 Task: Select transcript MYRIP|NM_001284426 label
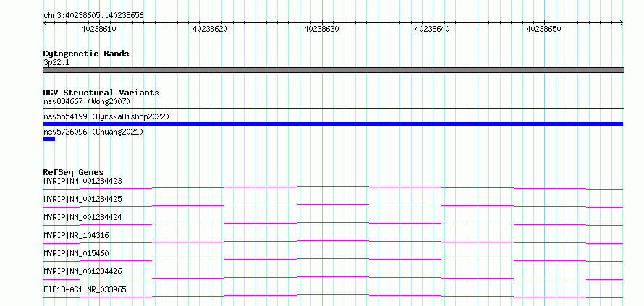click(82, 271)
